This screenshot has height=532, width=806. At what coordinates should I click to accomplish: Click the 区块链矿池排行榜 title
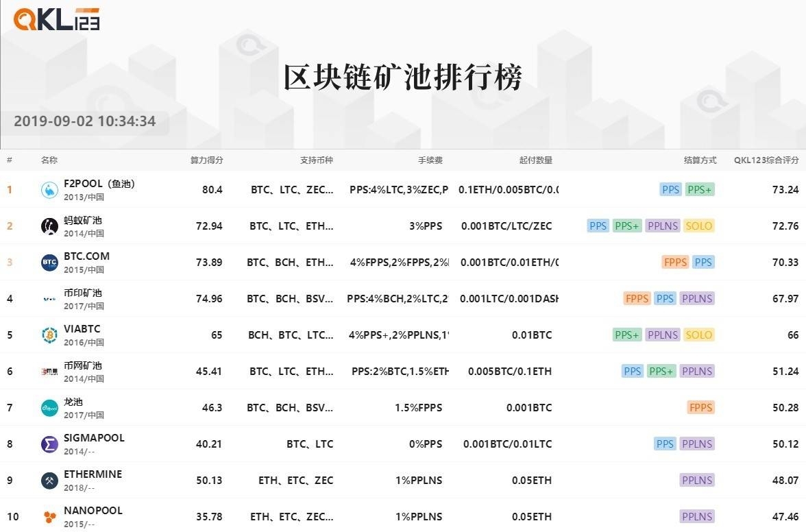(403, 77)
